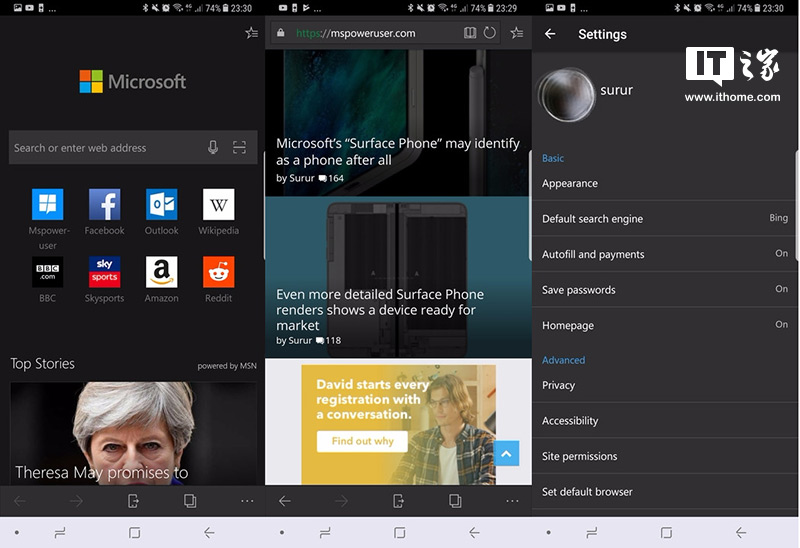Open Skysports tile shortcut
This screenshot has width=800, height=548.
[105, 272]
